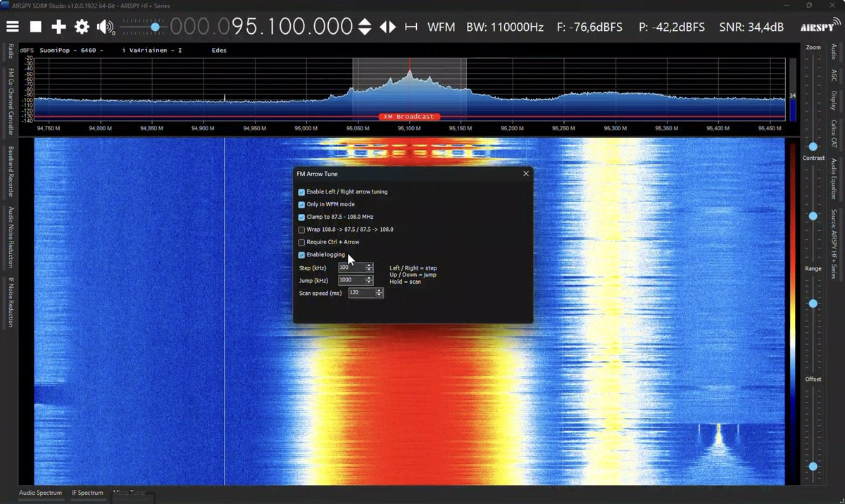Click the BW: 110000Hz bandwidth readout
Screen dimensions: 845x504
click(505, 27)
